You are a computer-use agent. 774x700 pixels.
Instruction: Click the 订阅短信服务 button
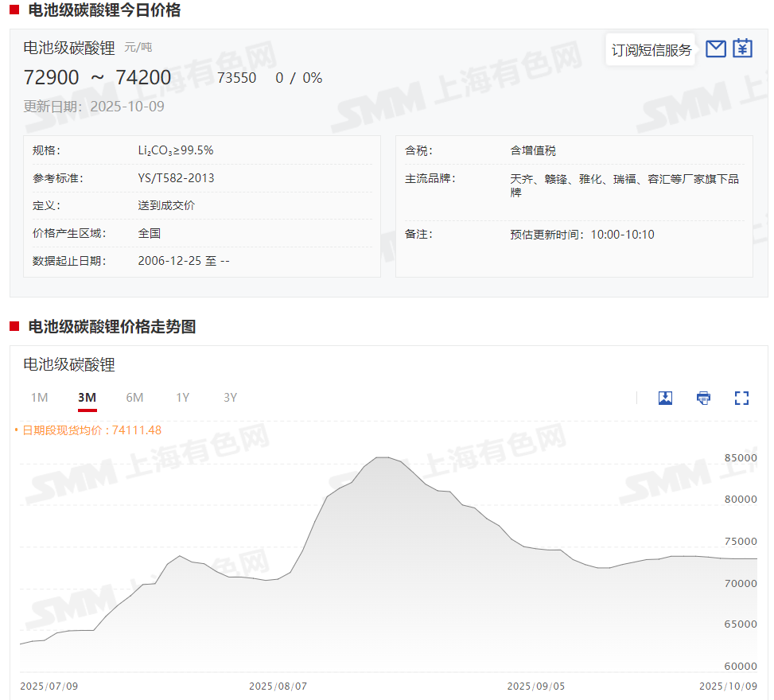651,50
